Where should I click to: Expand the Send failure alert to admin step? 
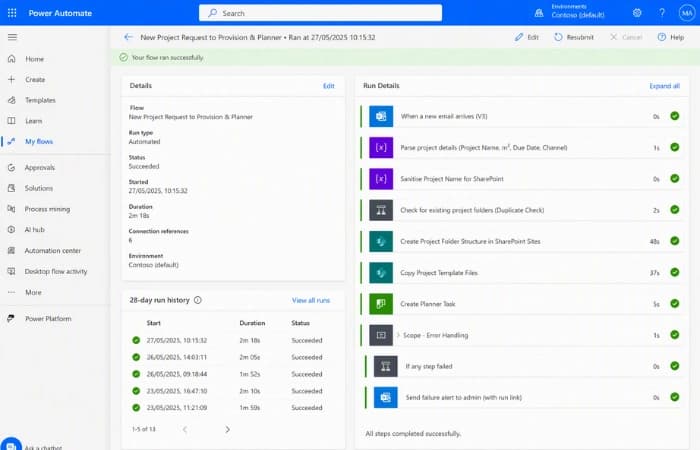click(523, 397)
